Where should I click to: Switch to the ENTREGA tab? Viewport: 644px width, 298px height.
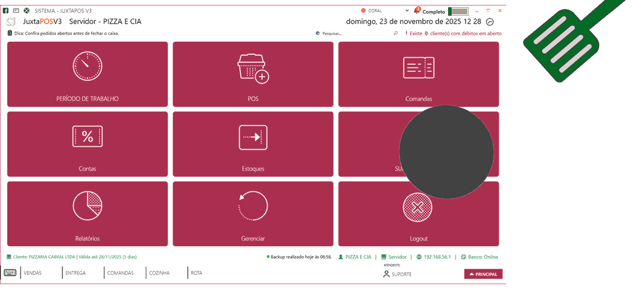(x=76, y=273)
